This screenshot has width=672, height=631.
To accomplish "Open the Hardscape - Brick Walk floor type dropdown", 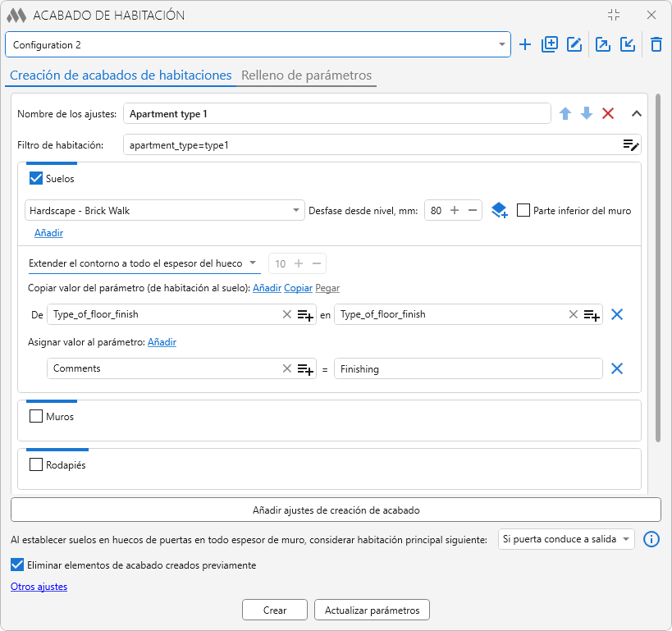I will (165, 211).
